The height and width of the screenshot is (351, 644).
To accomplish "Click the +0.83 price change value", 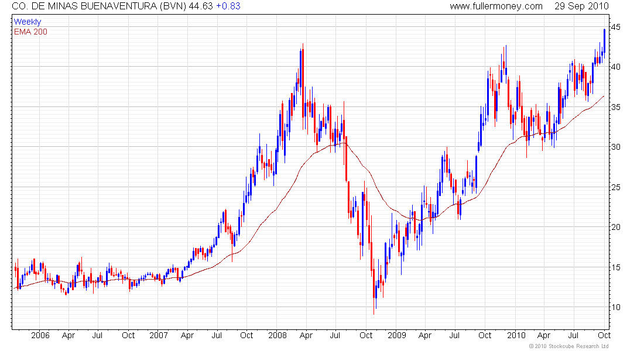I will point(228,6).
